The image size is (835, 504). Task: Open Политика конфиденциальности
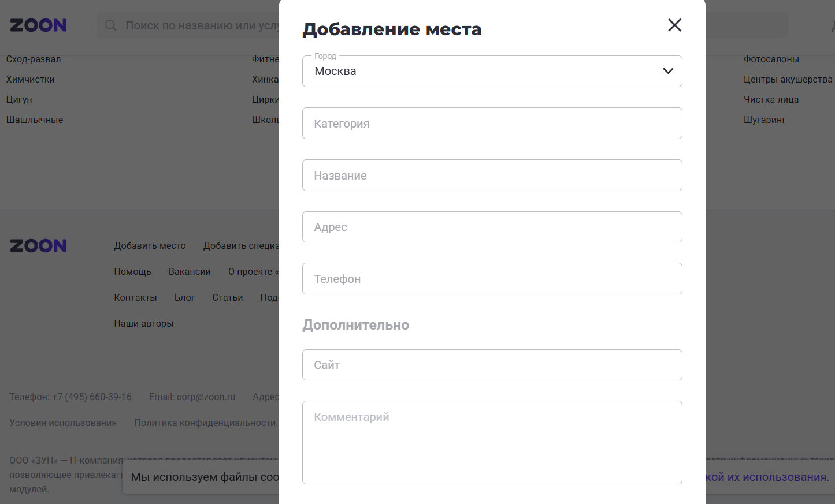tap(205, 422)
